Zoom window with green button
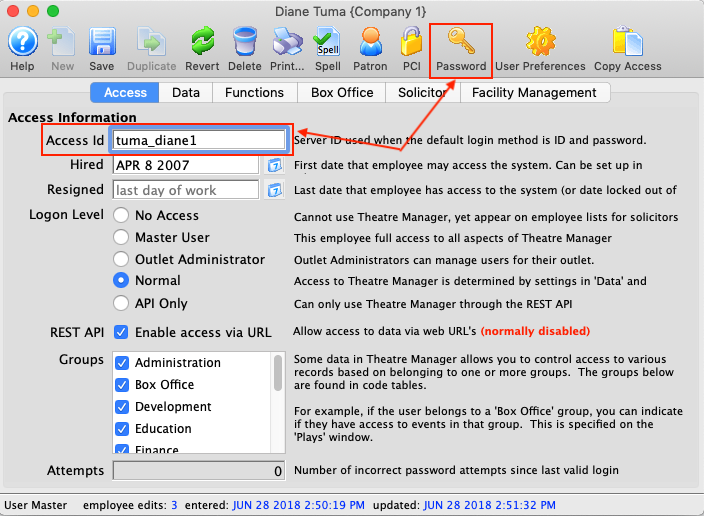Viewport: 704px width, 516px height. click(x=53, y=11)
